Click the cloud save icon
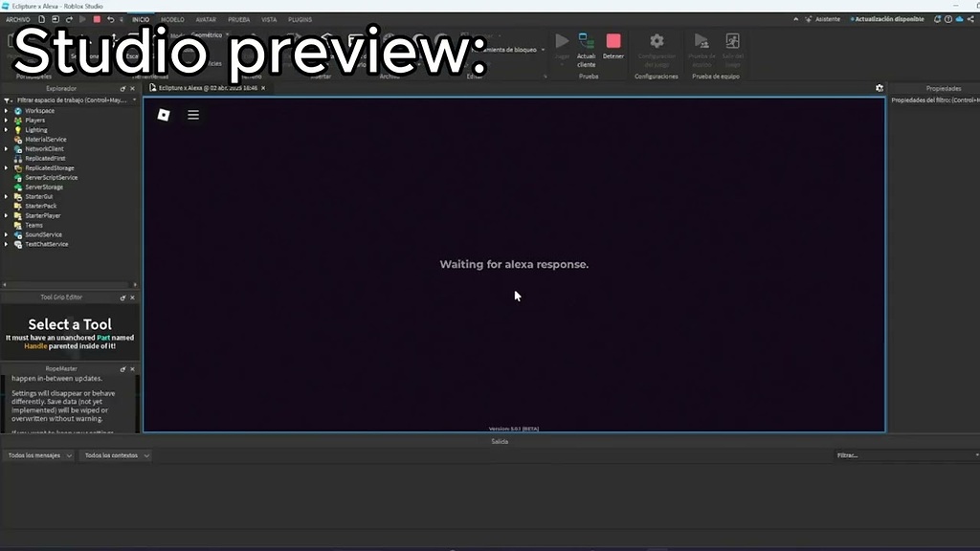The image size is (980, 551). point(959,19)
